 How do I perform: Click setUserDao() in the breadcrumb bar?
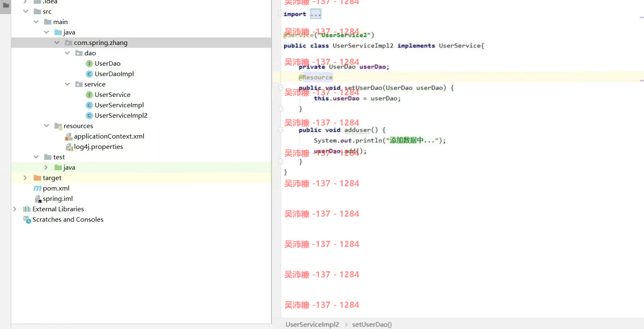(372, 324)
